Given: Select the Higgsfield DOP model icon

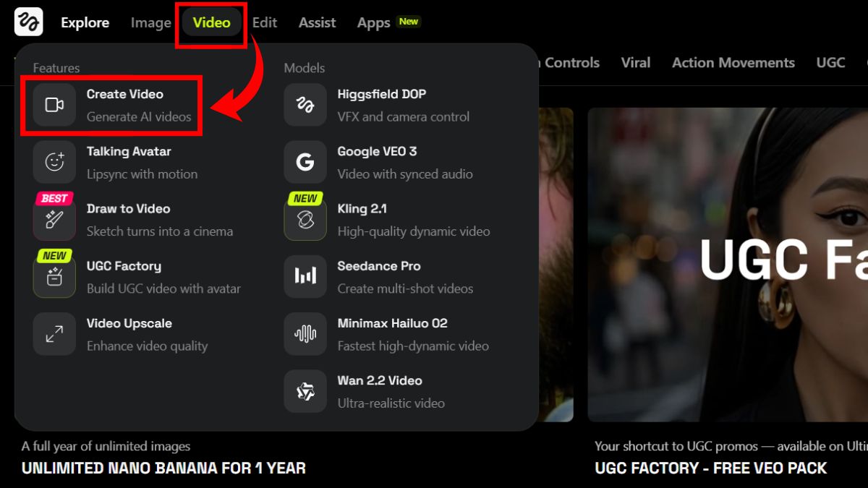Looking at the screenshot, I should pyautogui.click(x=305, y=105).
